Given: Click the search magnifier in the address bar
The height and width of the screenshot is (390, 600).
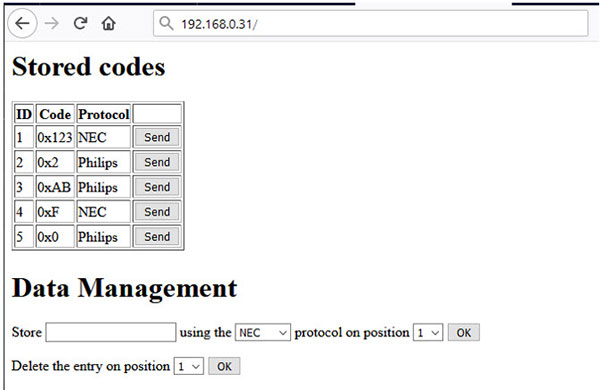Looking at the screenshot, I should (166, 23).
